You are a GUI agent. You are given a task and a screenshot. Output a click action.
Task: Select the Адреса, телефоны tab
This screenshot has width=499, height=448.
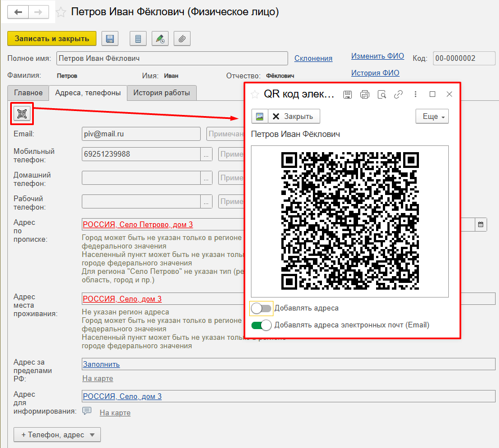pyautogui.click(x=88, y=93)
